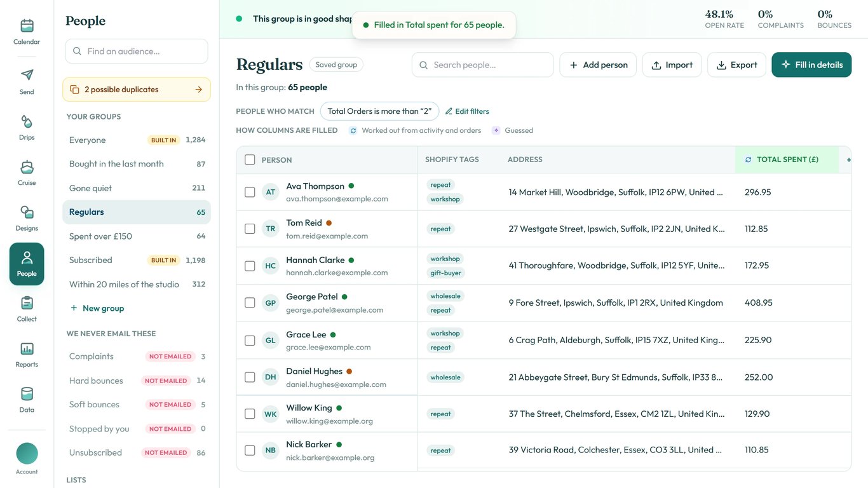Open the Designs icon in sidebar
868x488 pixels.
[27, 212]
